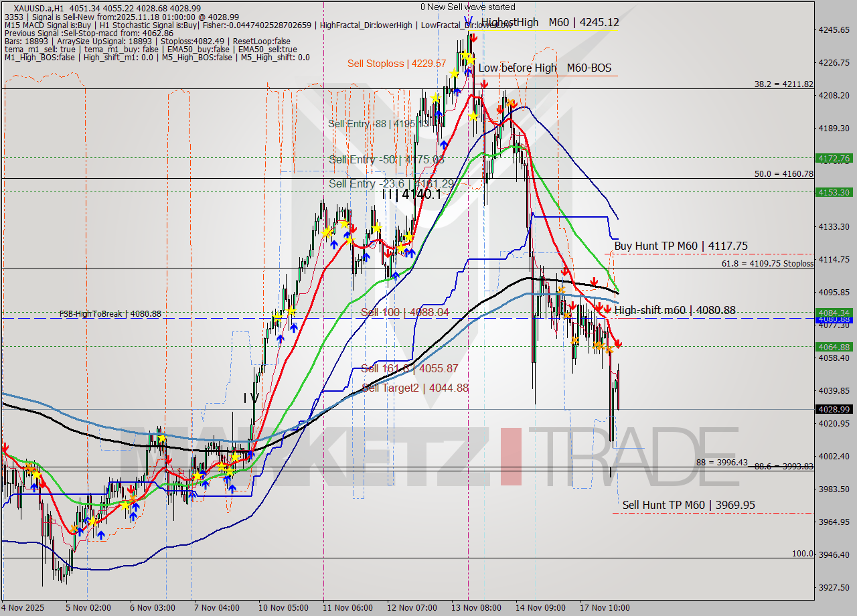This screenshot has height=616, width=857.
Task: Click the yellow star marker at the 10 Nov breakout
Action: coord(292,311)
